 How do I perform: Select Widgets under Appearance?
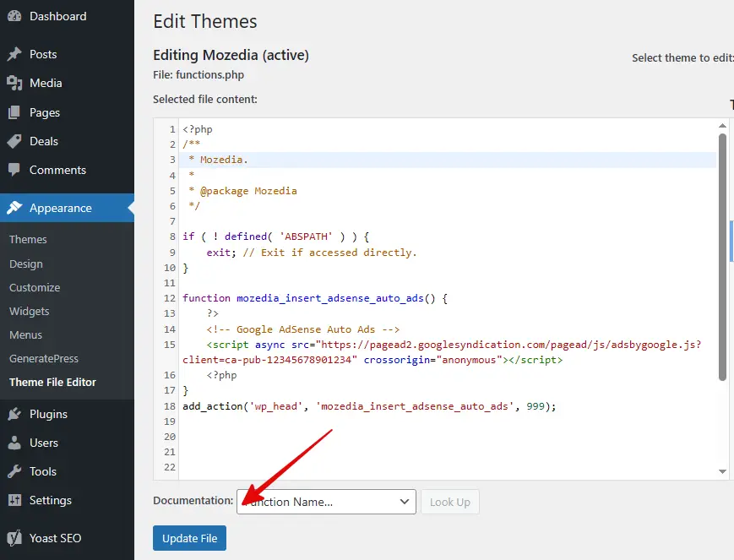point(30,311)
